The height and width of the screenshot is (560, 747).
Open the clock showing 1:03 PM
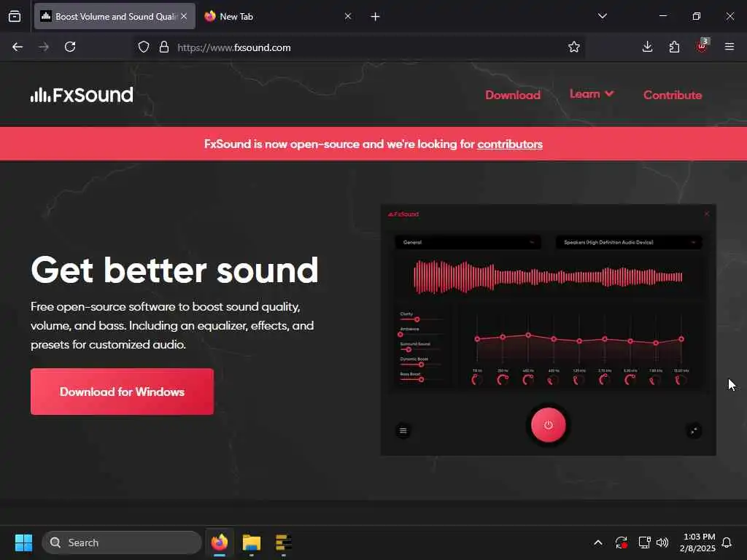(697, 542)
